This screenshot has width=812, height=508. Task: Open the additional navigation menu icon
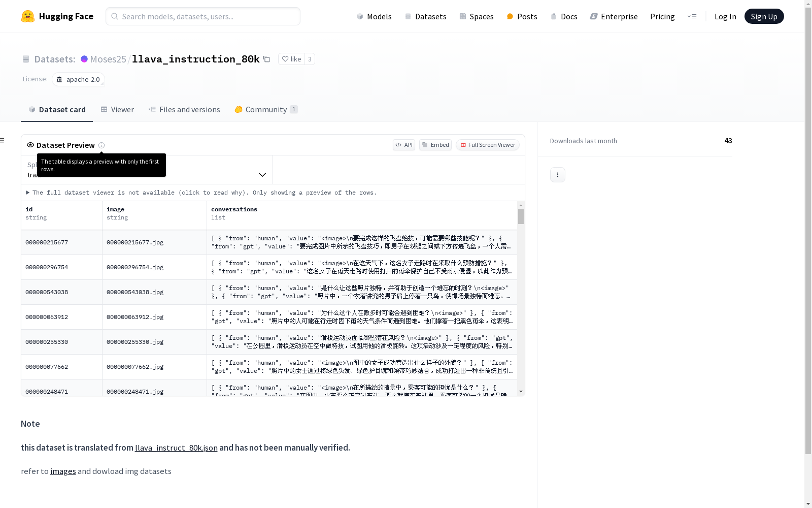(x=692, y=16)
